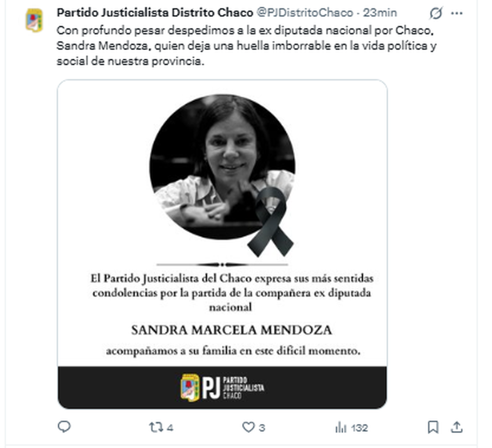Click the reply speech bubble icon
The height and width of the screenshot is (448, 492).
point(64,427)
